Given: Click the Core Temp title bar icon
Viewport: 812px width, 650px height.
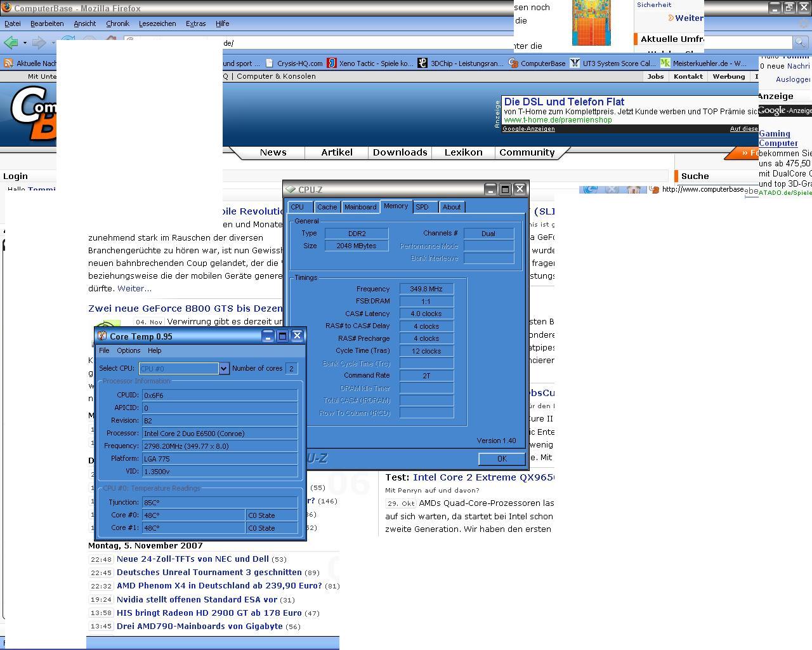Looking at the screenshot, I should (101, 336).
